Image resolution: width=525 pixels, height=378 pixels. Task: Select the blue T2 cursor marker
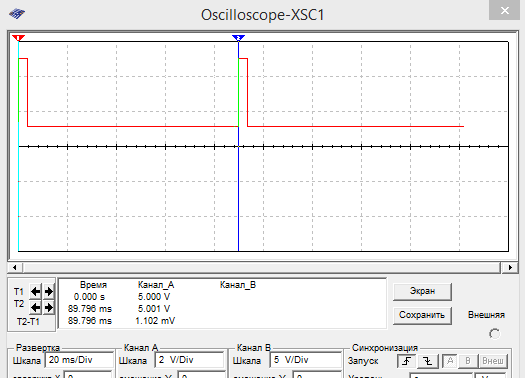click(238, 37)
